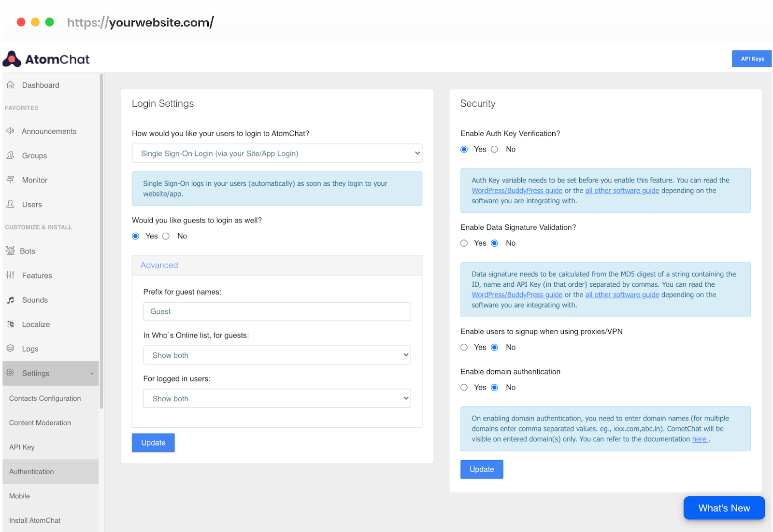Viewport: 773px width, 532px height.
Task: Select No for signup via proxies/VPN
Action: 495,347
